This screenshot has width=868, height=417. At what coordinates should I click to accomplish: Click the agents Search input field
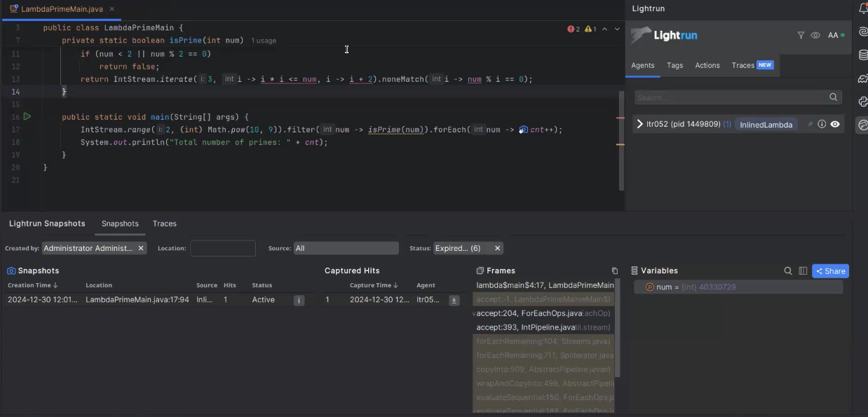pos(729,97)
